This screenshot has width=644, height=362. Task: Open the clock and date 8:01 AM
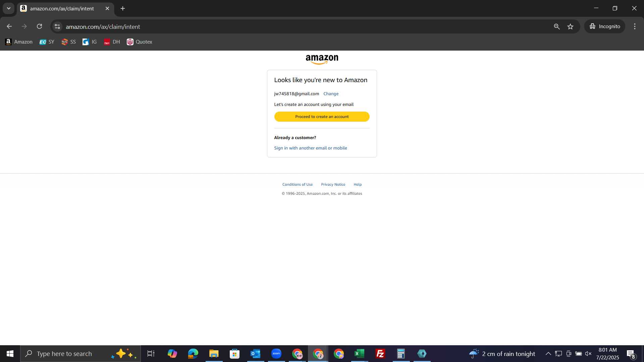607,354
